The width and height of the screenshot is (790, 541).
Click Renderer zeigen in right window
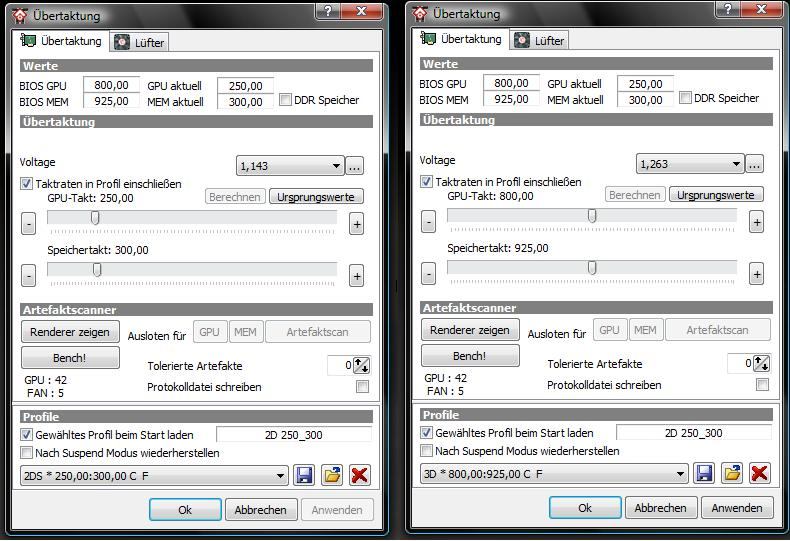coord(470,329)
